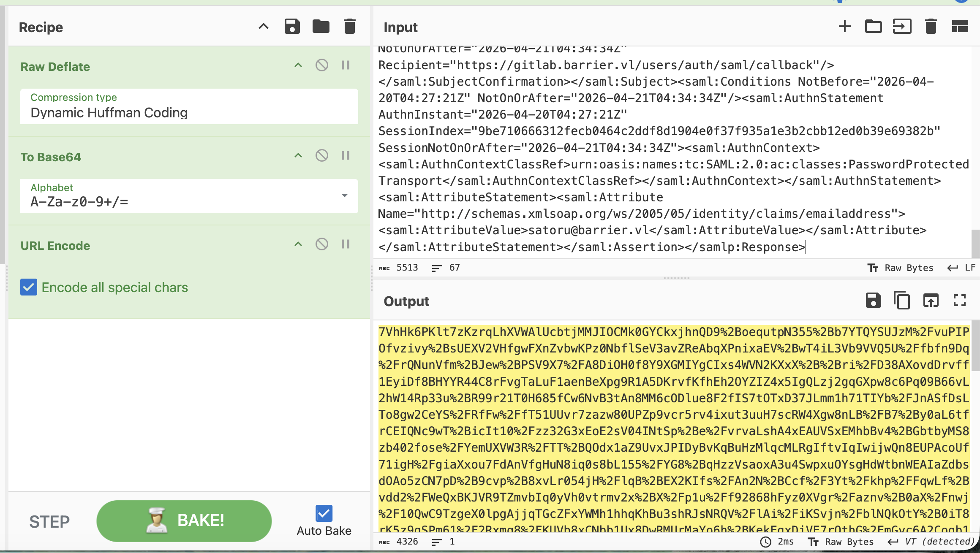The image size is (980, 553).
Task: Collapse the Recipe panel chevron
Action: 263,27
